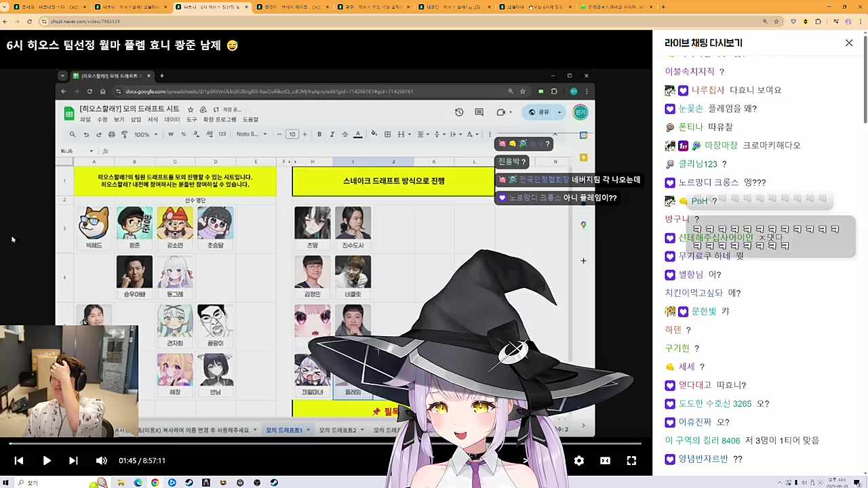The width and height of the screenshot is (868, 488).
Task: Toggle bold formatting in Sheets
Action: tap(319, 134)
